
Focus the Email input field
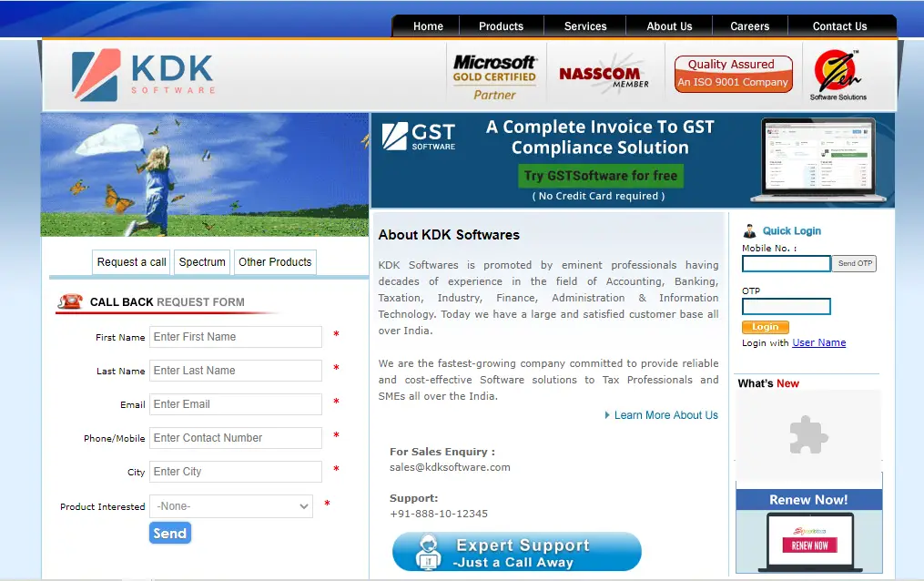(236, 404)
